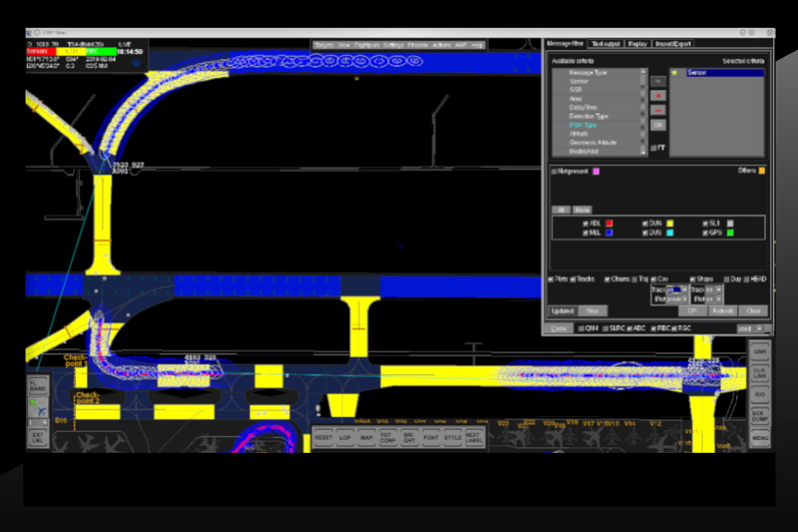798x532 pixels.
Task: Uncheck the GPS sensor checkbox
Action: coord(705,233)
